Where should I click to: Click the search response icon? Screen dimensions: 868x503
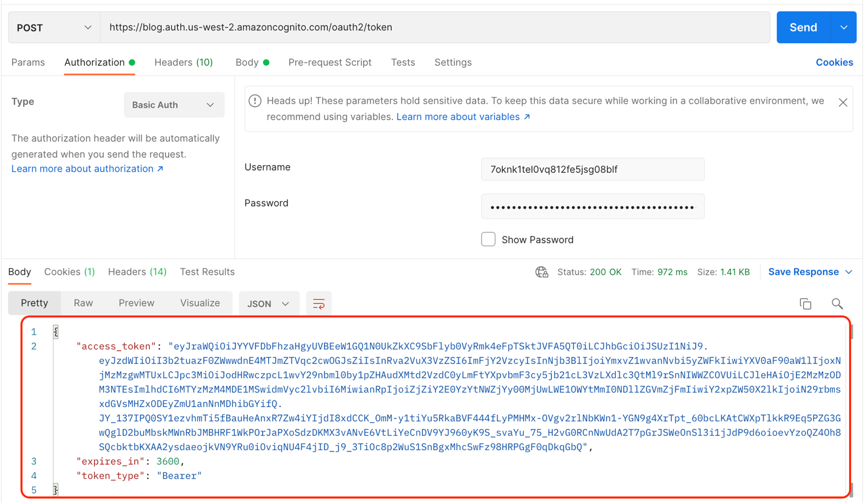pyautogui.click(x=837, y=304)
